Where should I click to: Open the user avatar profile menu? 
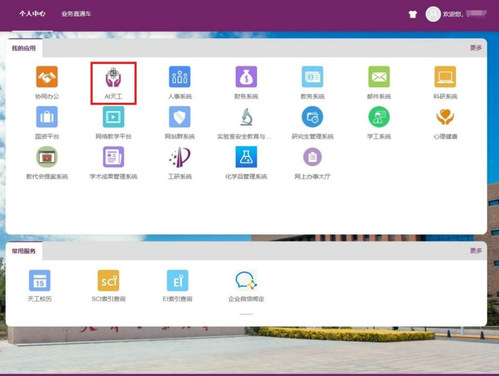[x=433, y=14]
